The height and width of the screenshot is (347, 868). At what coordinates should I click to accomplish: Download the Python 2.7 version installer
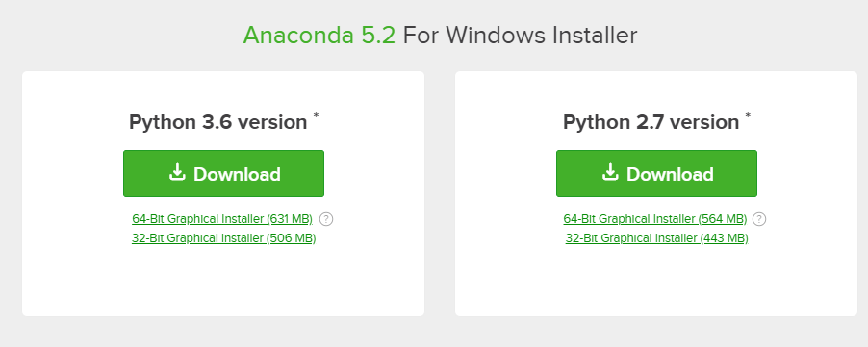656,173
